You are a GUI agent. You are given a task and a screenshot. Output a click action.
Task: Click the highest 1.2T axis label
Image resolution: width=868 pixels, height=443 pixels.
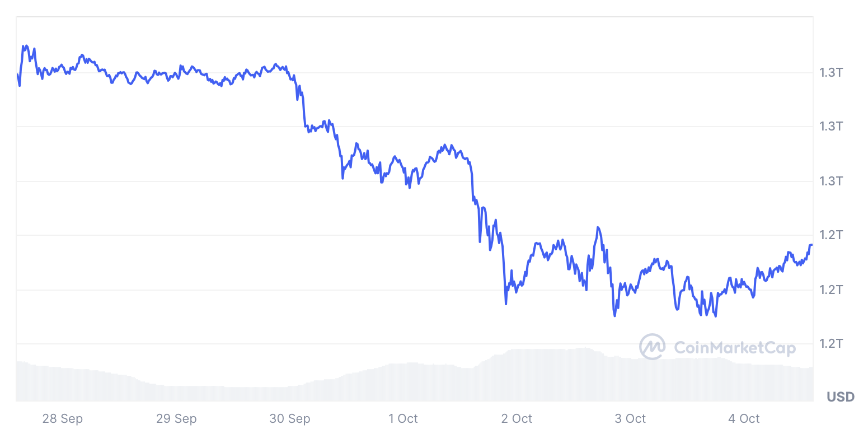[x=831, y=235]
